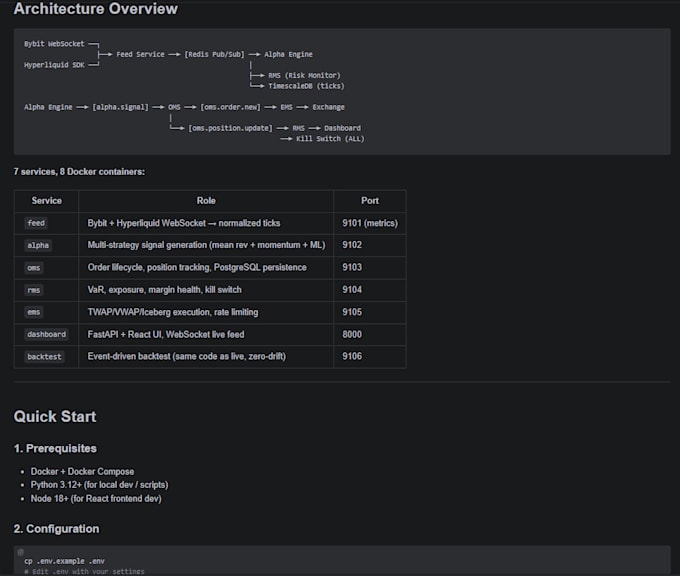
Task: Click the "2. Configuration" heading
Action: pos(56,529)
